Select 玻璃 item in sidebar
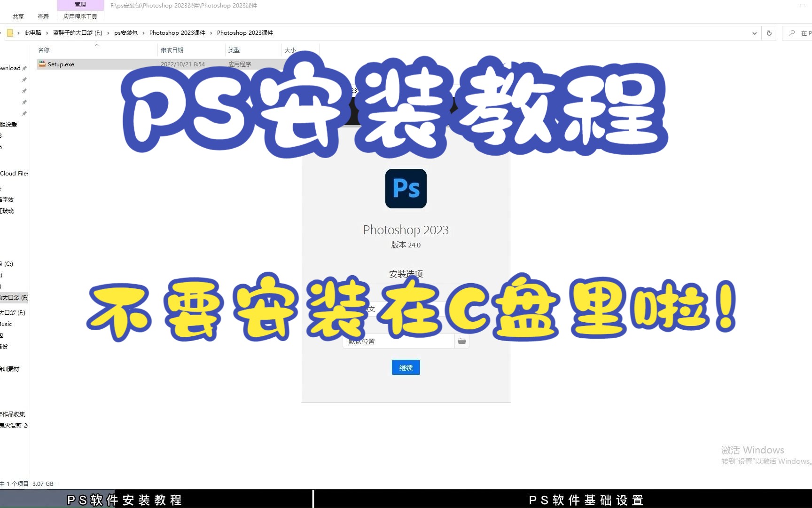 pyautogui.click(x=7, y=211)
